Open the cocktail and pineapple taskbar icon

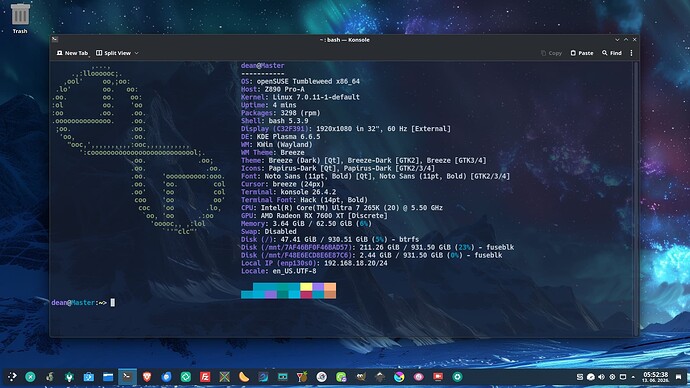302,377
